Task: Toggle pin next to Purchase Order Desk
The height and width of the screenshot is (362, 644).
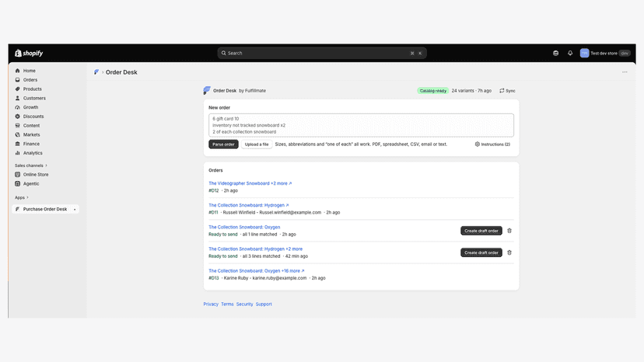Action: tap(75, 209)
